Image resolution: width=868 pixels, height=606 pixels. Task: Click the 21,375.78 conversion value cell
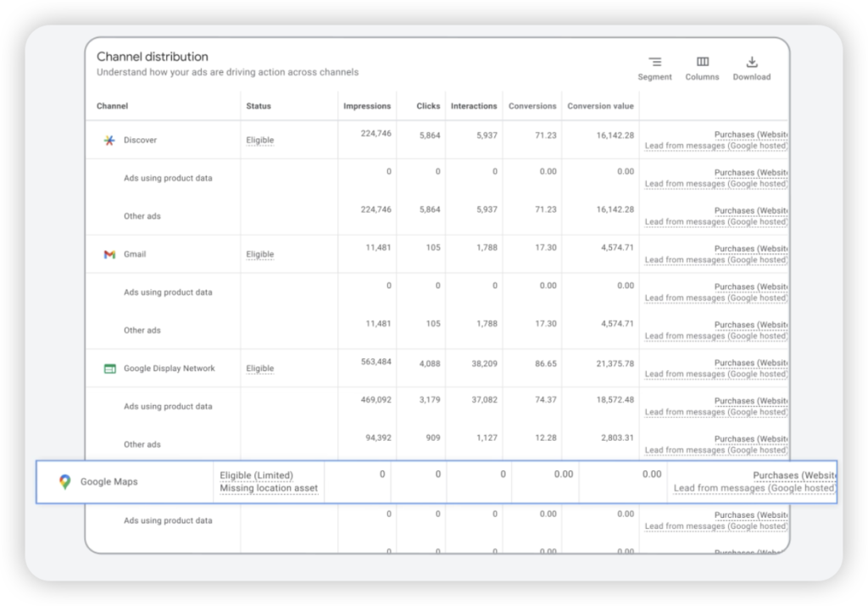point(615,364)
